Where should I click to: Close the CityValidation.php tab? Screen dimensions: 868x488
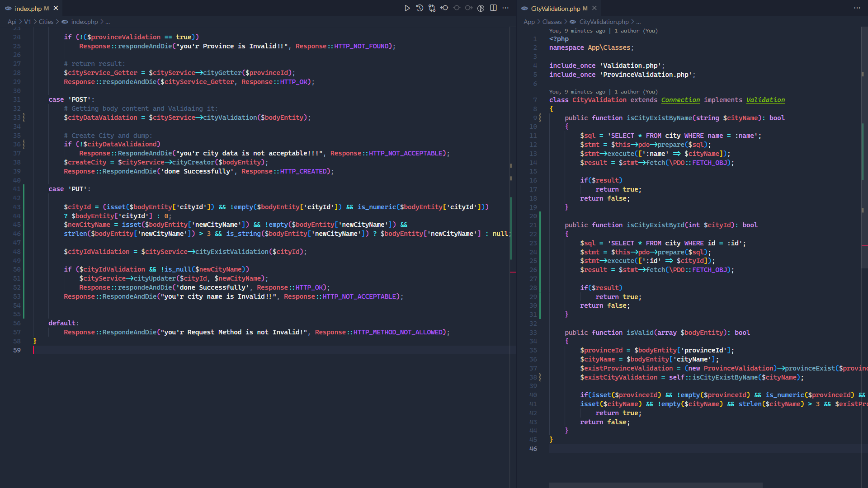pyautogui.click(x=594, y=8)
